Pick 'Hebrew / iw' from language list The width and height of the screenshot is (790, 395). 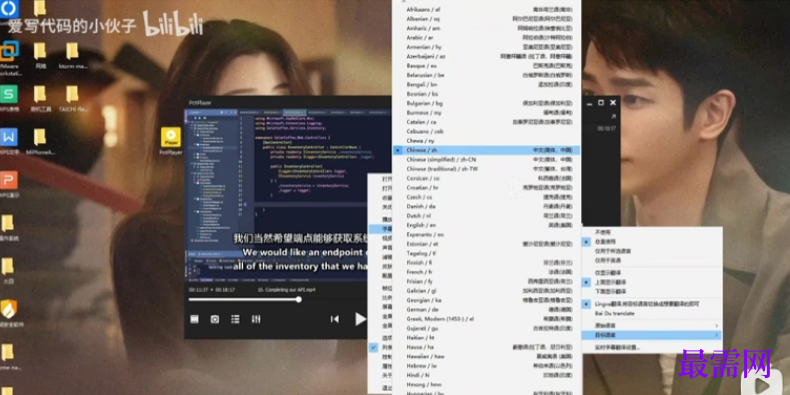coord(487,366)
